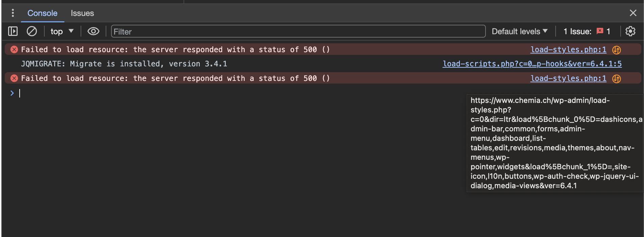Open the load-scripts.php source link
The width and height of the screenshot is (644, 237).
(532, 64)
